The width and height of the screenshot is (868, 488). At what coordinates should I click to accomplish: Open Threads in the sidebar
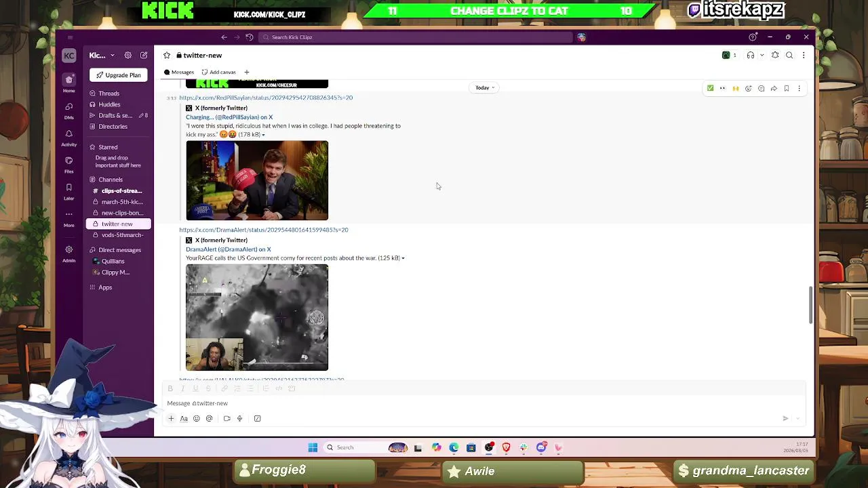(119, 94)
